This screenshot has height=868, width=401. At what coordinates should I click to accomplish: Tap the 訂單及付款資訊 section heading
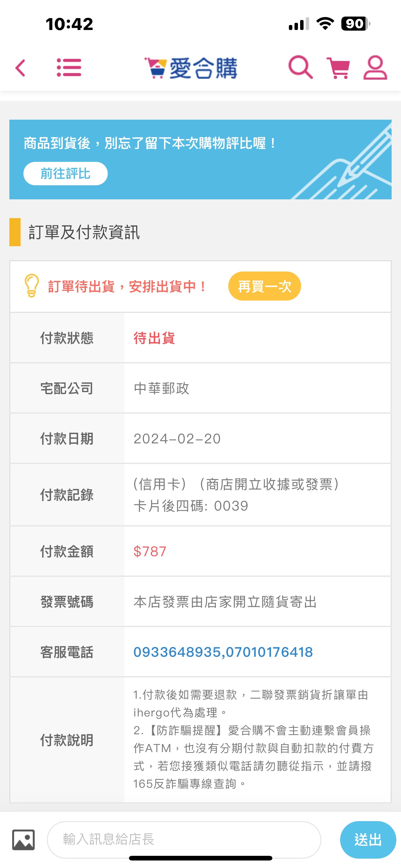84,232
